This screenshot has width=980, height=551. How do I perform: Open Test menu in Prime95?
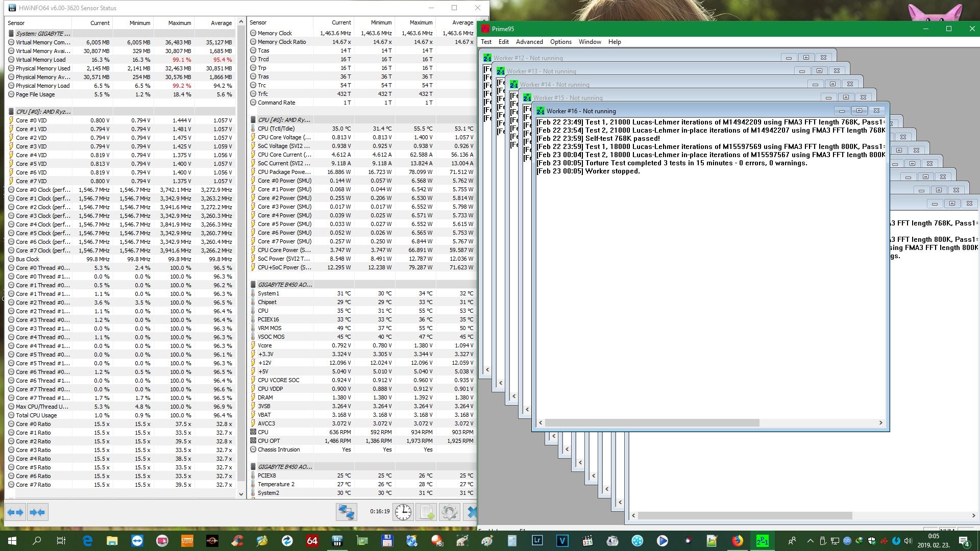tap(486, 42)
